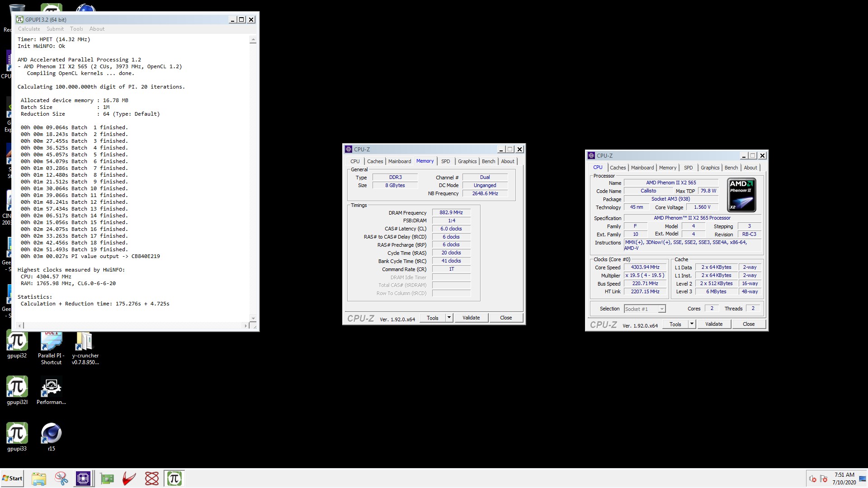
Task: Open the Socket #1 selection dropdown
Action: click(x=645, y=309)
